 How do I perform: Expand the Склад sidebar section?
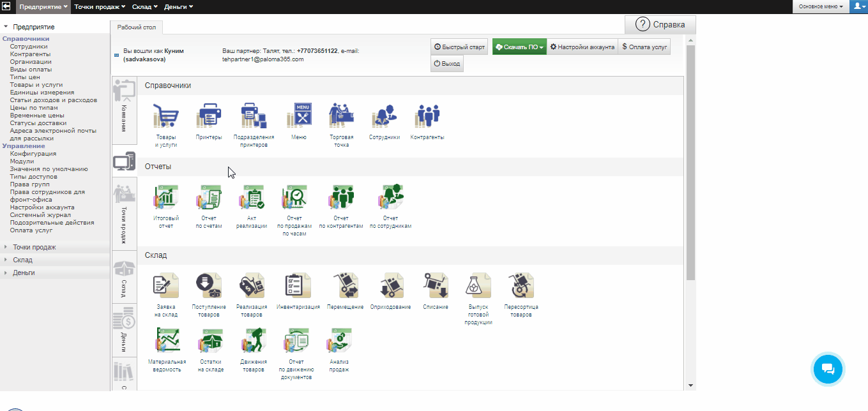pos(23,260)
